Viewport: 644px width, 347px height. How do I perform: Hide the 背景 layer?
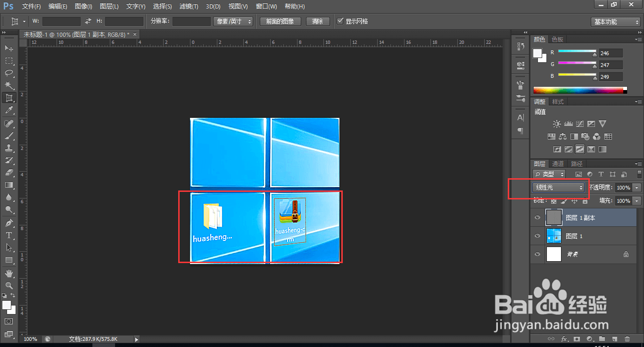[537, 254]
